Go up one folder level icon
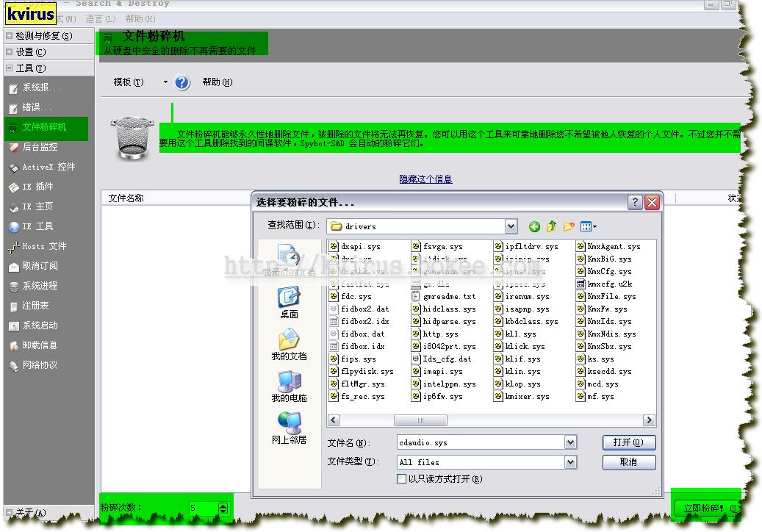Screen dimensions: 762x532 (551, 226)
